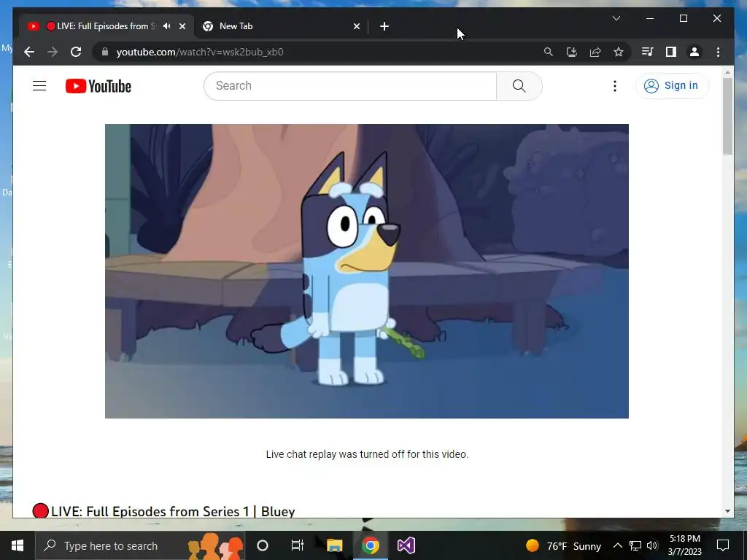Open media controls icon in toolbar
The height and width of the screenshot is (560, 747).
tap(648, 52)
